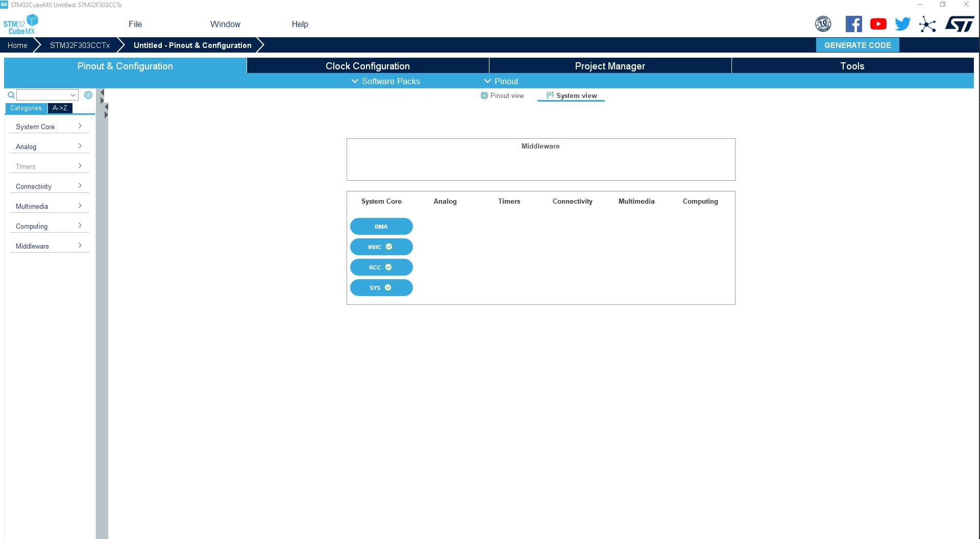Image resolution: width=980 pixels, height=539 pixels.
Task: Click the ST company logo
Action: 960,24
